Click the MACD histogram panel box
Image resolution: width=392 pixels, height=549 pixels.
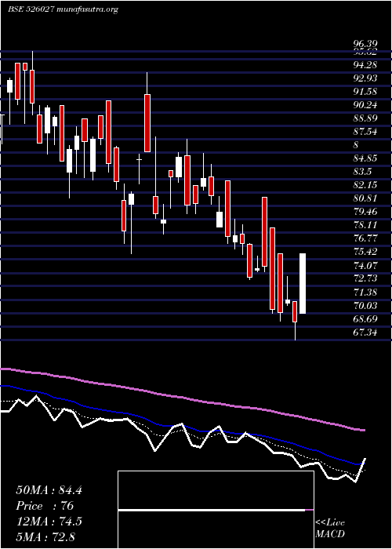(216, 510)
